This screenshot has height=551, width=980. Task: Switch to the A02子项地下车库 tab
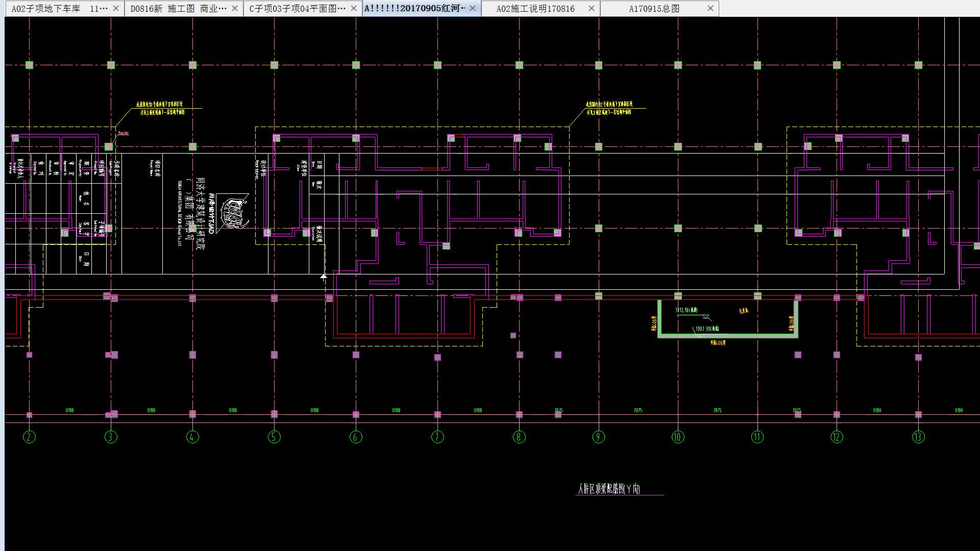point(59,9)
